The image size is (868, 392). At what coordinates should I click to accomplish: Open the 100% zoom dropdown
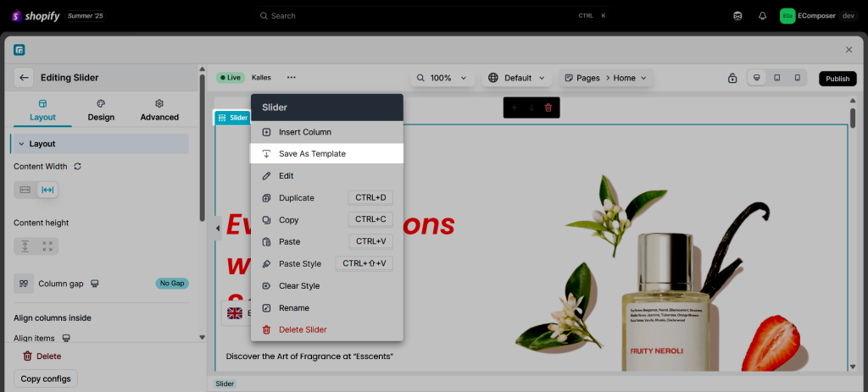[442, 78]
